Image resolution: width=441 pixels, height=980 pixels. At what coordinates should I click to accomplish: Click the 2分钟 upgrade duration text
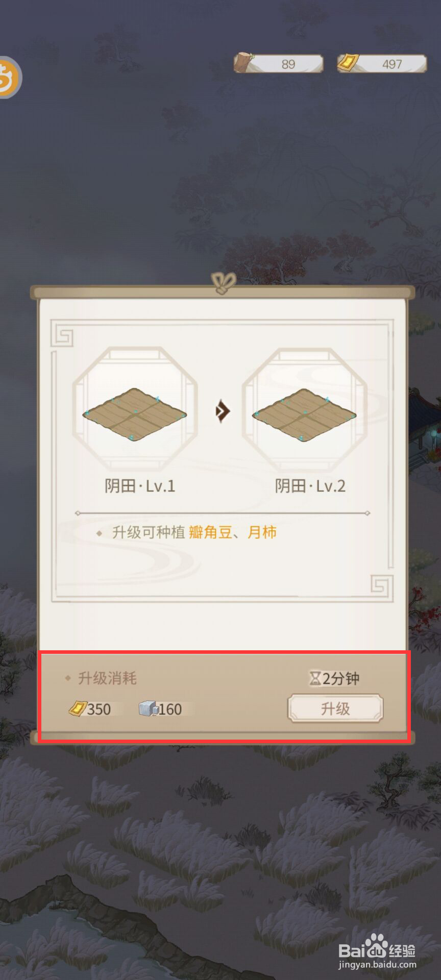341,678
